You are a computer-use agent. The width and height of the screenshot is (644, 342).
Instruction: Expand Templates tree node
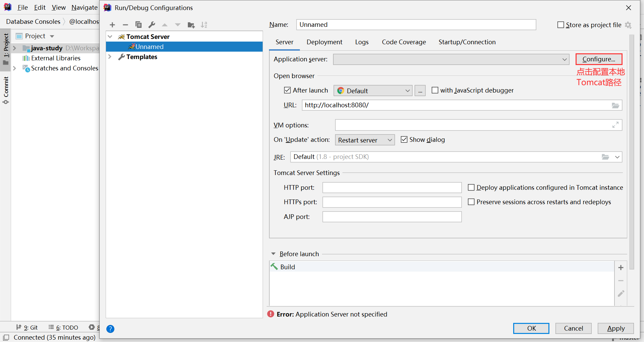[x=110, y=57]
